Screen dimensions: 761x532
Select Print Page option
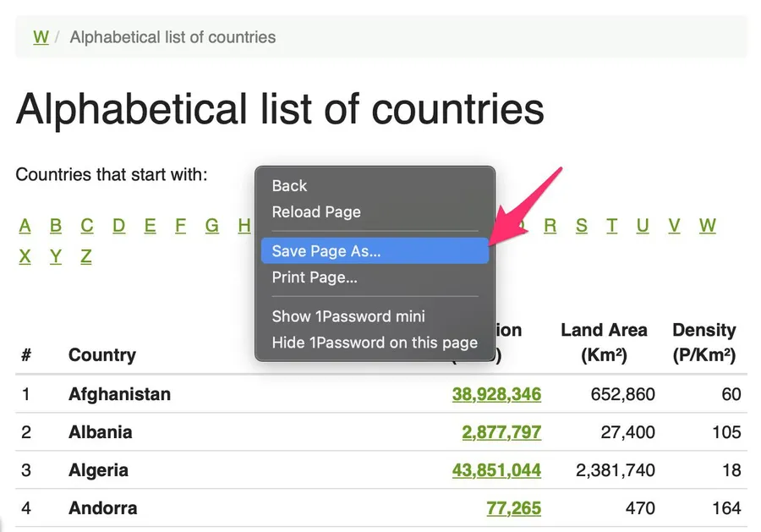click(315, 277)
